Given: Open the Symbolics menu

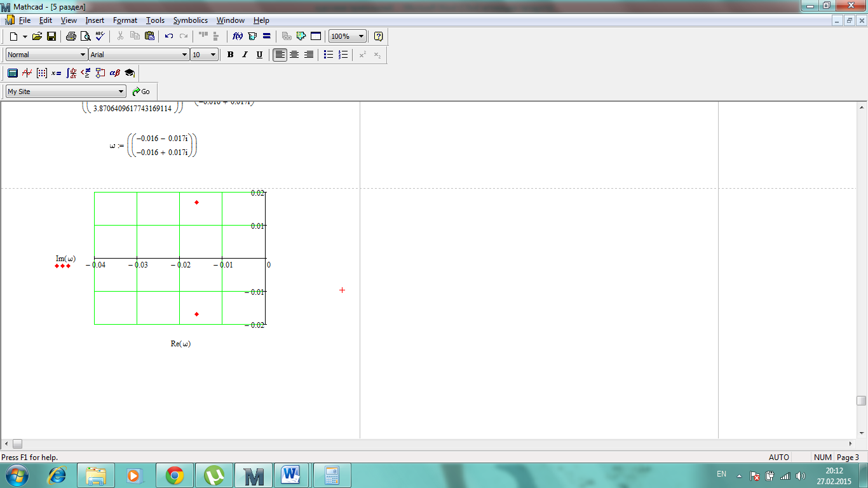Looking at the screenshot, I should [x=190, y=20].
